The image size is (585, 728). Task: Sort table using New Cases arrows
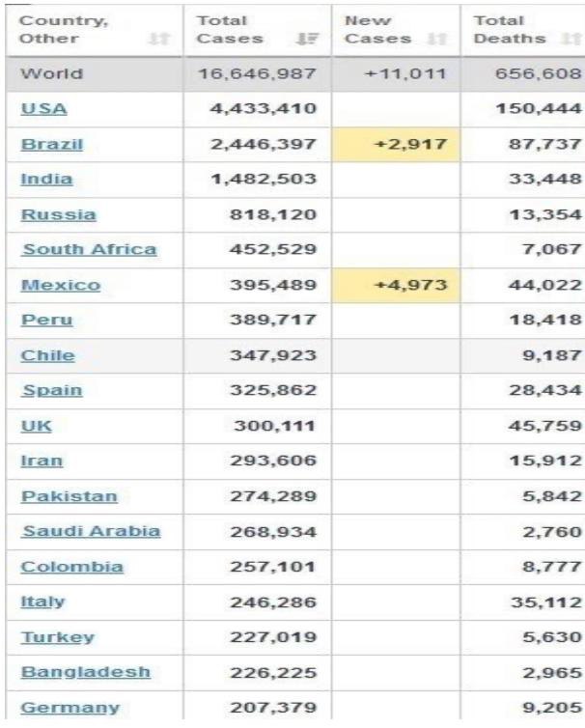(436, 39)
